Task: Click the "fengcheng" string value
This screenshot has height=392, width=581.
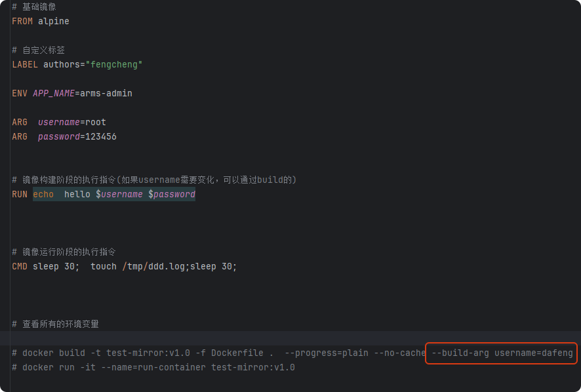Action: point(113,64)
